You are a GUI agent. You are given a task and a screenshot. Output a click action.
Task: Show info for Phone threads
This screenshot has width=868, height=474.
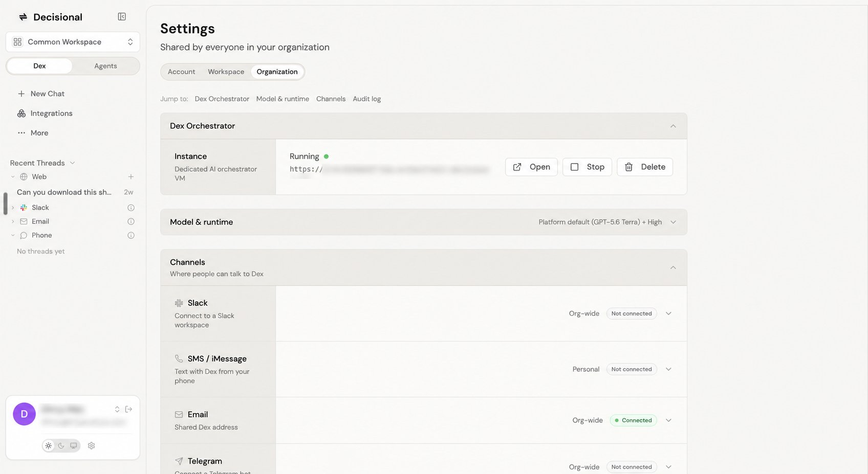click(131, 235)
